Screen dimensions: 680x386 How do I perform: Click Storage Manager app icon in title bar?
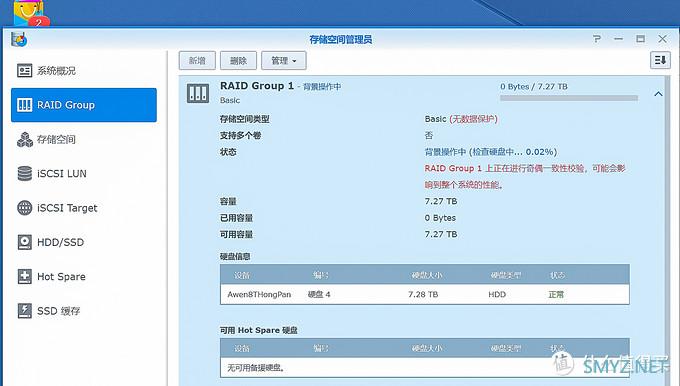19,39
